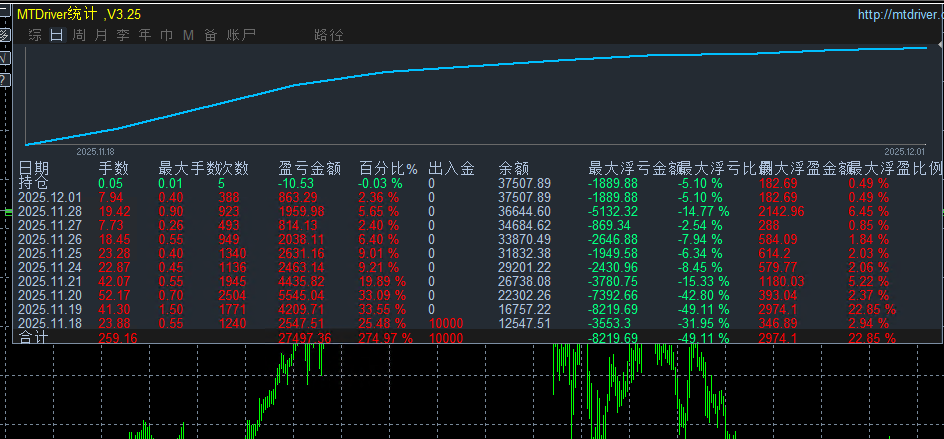Click the 2504 trade count cell

click(x=232, y=296)
